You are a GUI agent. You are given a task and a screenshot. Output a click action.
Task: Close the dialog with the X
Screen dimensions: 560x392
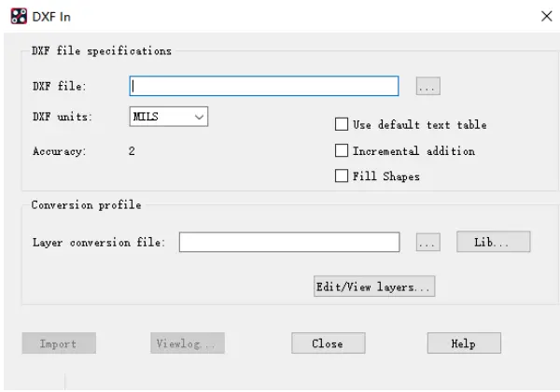[x=546, y=16]
